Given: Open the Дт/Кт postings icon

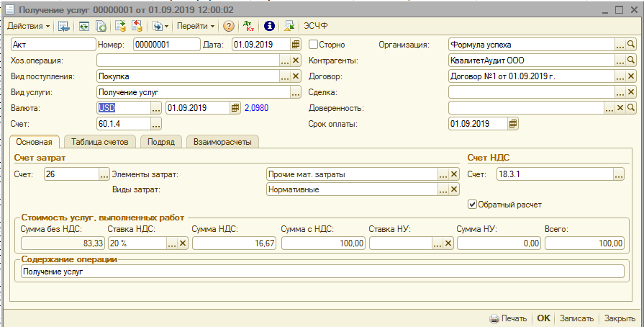Looking at the screenshot, I should pyautogui.click(x=249, y=26).
